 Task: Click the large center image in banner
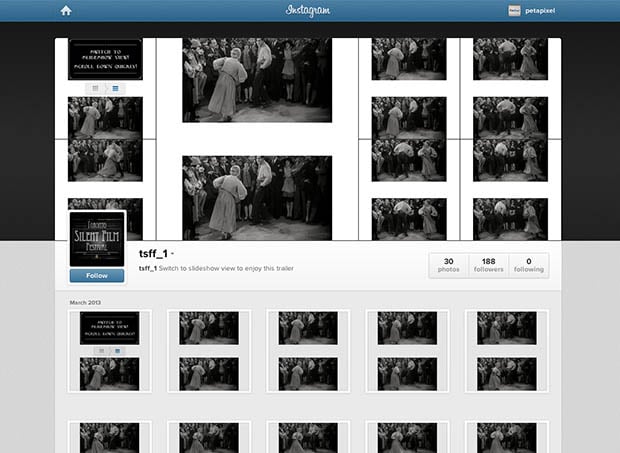(x=257, y=139)
